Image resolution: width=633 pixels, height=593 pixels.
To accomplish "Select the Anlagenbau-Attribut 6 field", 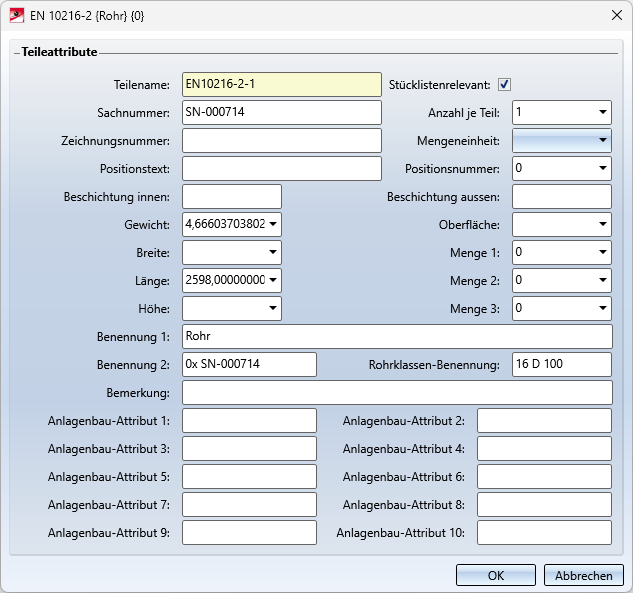I will pyautogui.click(x=545, y=477).
